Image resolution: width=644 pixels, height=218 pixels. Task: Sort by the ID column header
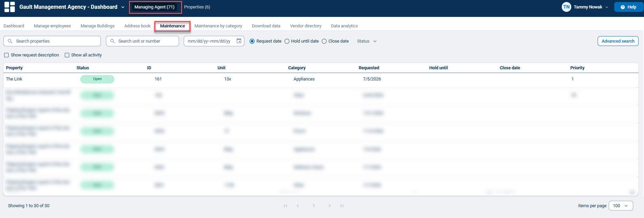pos(149,68)
